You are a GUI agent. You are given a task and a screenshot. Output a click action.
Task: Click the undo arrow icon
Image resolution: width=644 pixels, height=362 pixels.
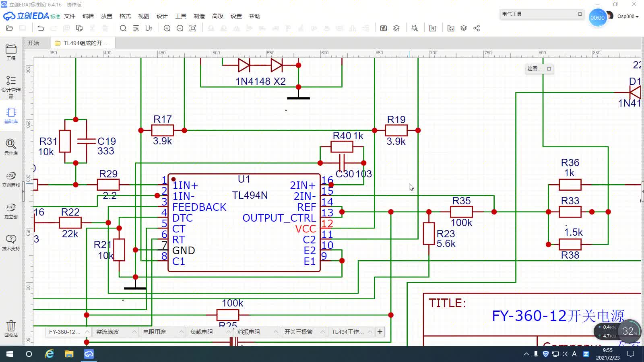[41, 28]
